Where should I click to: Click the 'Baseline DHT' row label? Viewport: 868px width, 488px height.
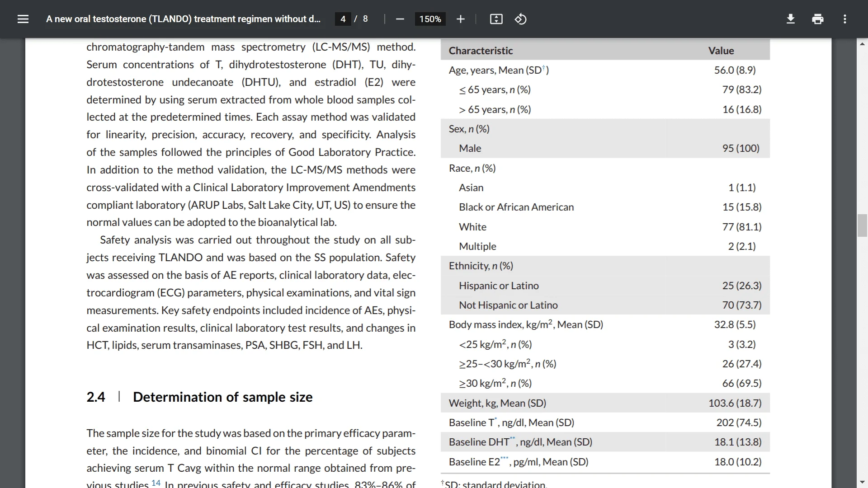click(520, 442)
